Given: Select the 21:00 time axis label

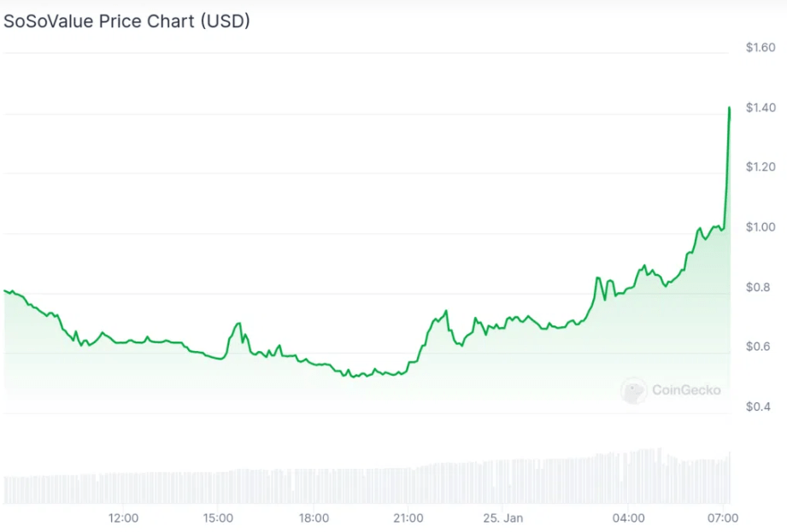Looking at the screenshot, I should [408, 517].
